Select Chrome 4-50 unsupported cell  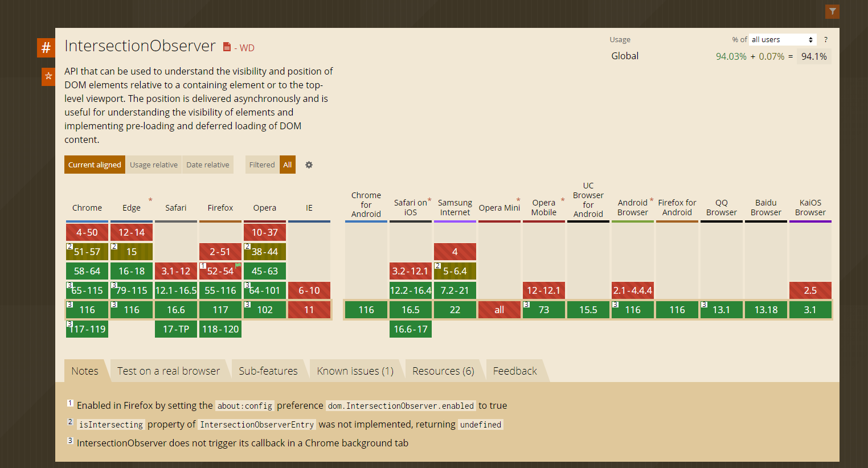click(87, 232)
